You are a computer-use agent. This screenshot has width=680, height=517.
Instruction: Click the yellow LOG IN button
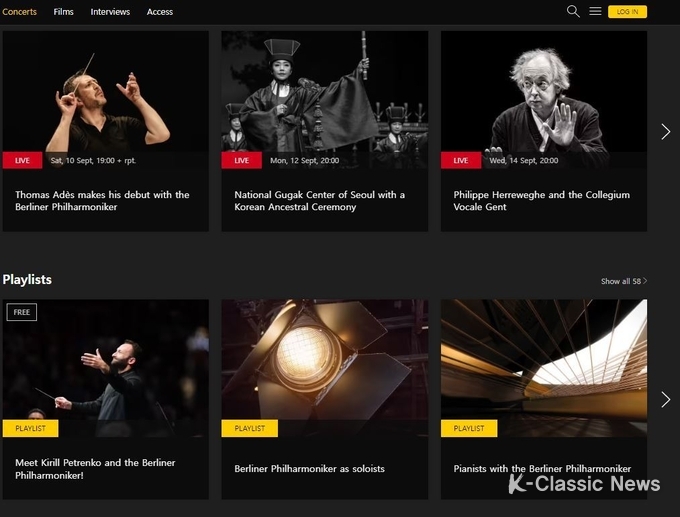(627, 12)
